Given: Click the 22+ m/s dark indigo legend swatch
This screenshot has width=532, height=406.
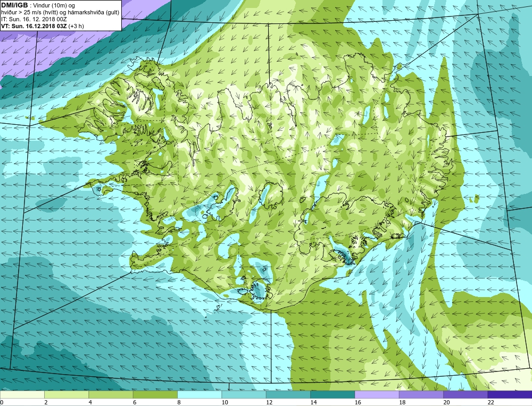Looking at the screenshot, I should [x=510, y=394].
